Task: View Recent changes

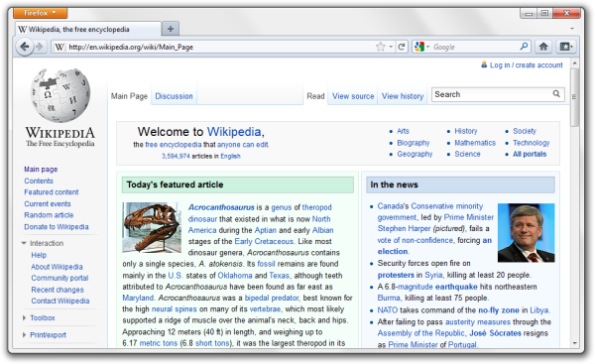Action: point(58,290)
